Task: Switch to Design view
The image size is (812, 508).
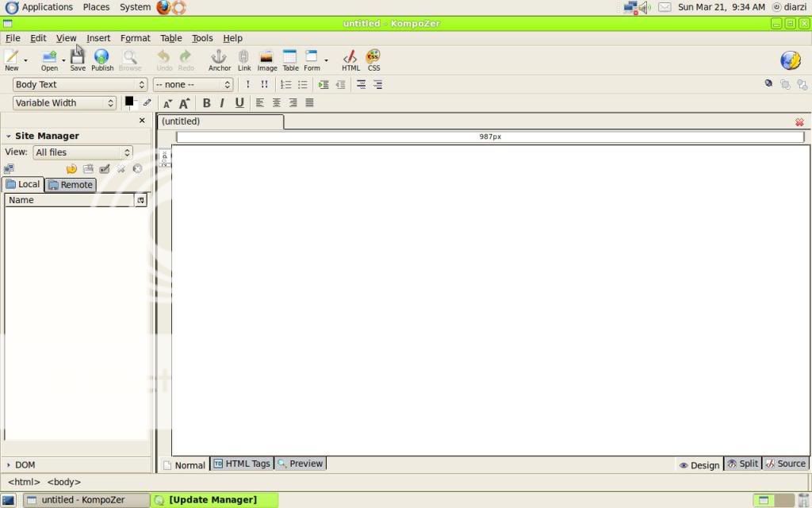Action: 699,465
